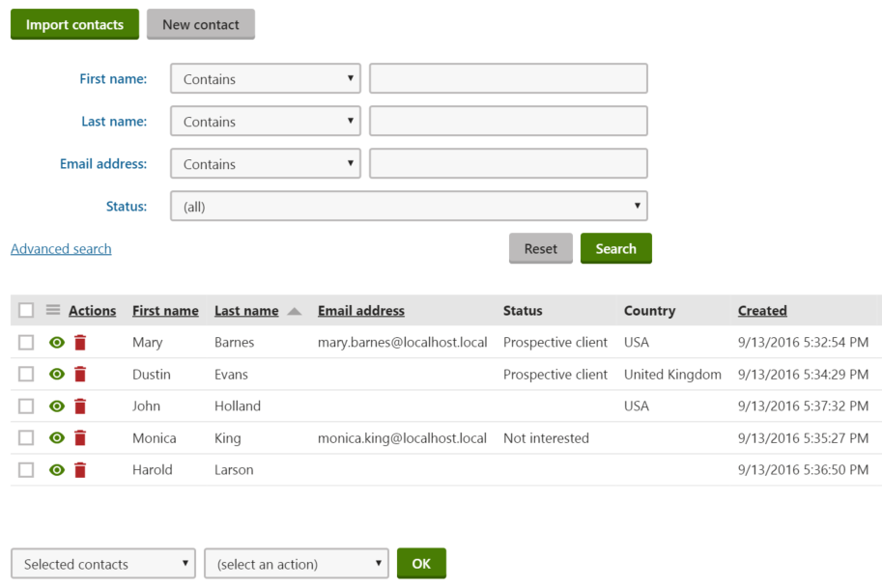Click inside the Email address search field
This screenshot has height=588, width=882.
507,163
